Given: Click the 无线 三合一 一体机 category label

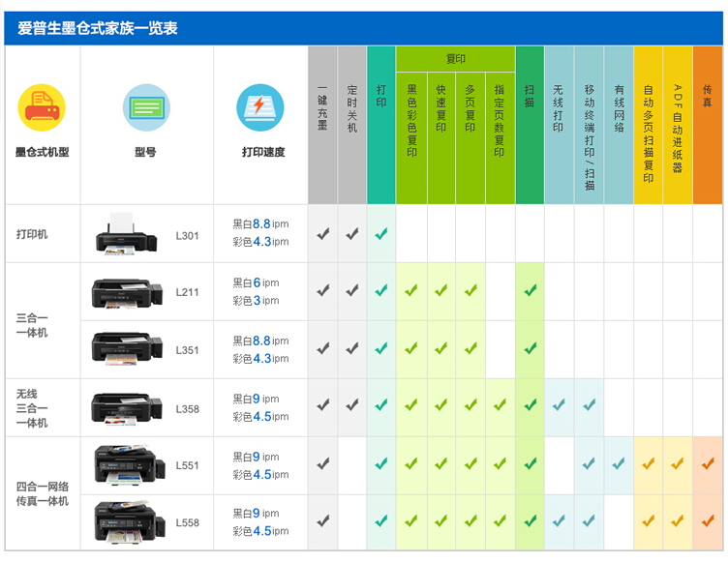Looking at the screenshot, I should click(x=32, y=408).
